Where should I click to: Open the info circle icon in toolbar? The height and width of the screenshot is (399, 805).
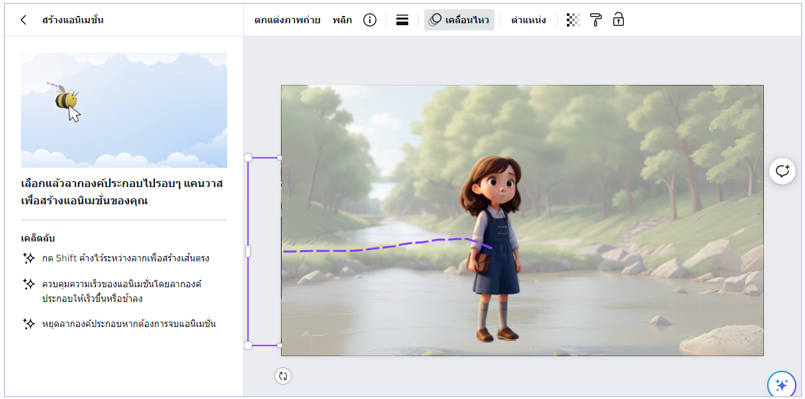370,20
